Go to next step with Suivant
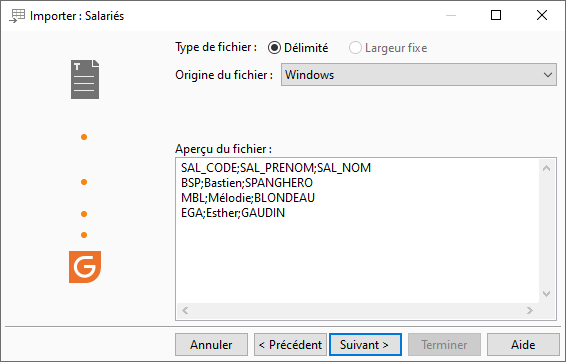The height and width of the screenshot is (362, 566). pyautogui.click(x=365, y=345)
